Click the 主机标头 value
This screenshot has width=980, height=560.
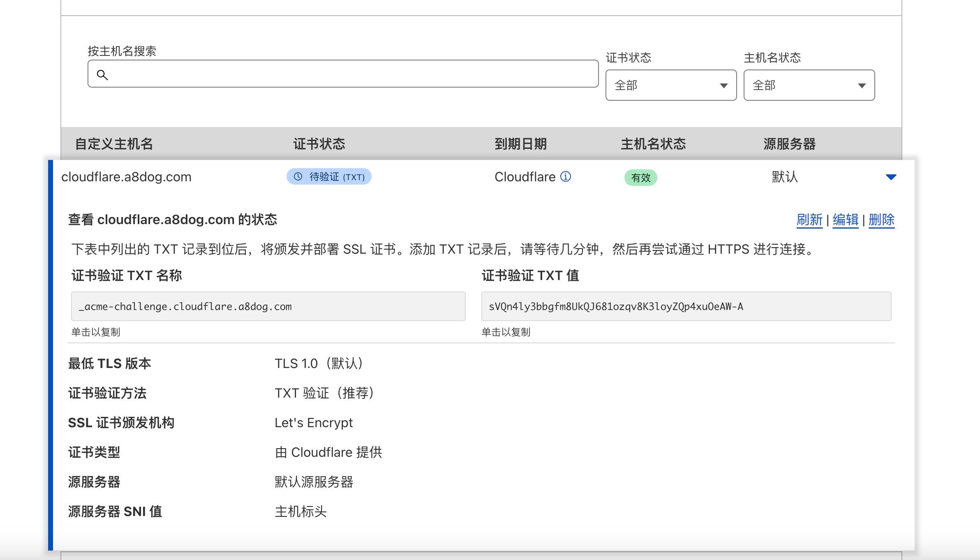click(300, 511)
